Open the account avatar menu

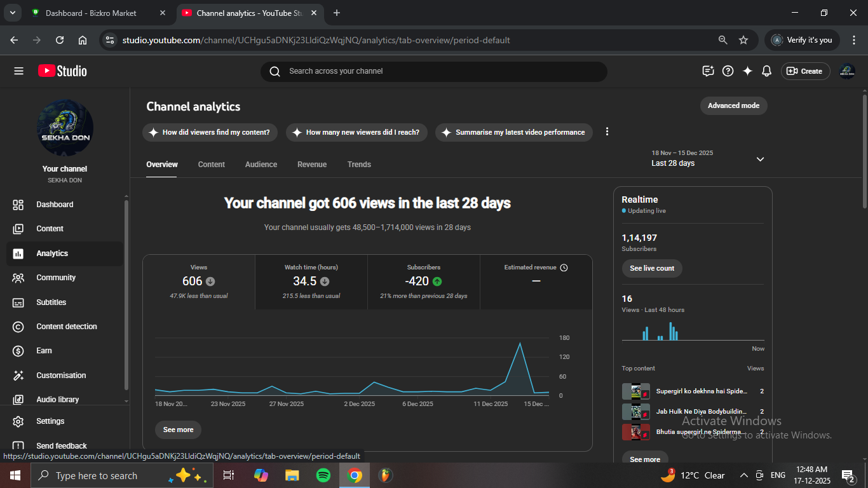click(x=846, y=71)
